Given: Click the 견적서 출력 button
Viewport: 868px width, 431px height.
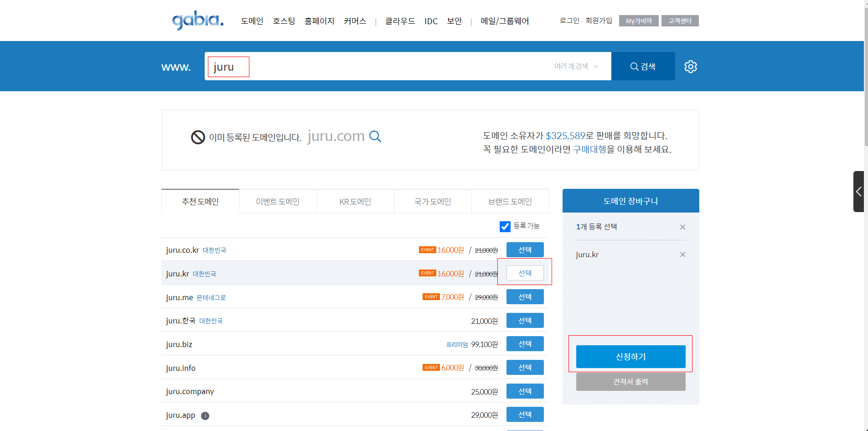Looking at the screenshot, I should [x=631, y=382].
